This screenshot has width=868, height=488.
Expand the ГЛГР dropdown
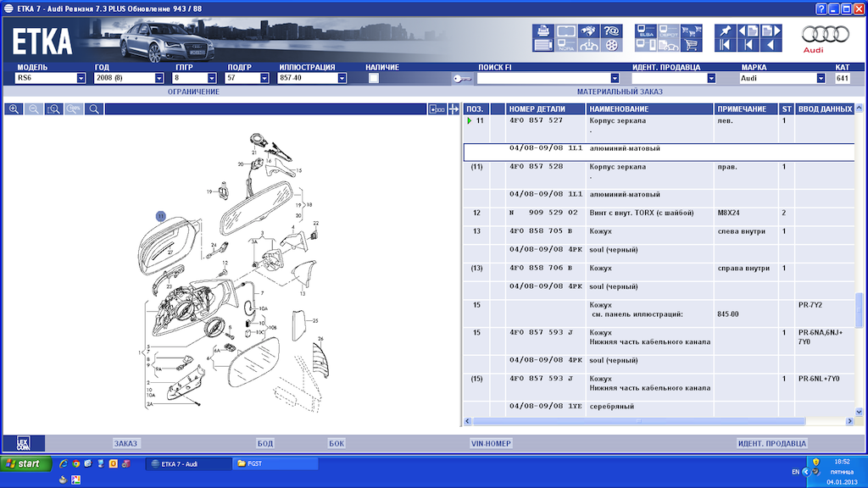pos(211,78)
